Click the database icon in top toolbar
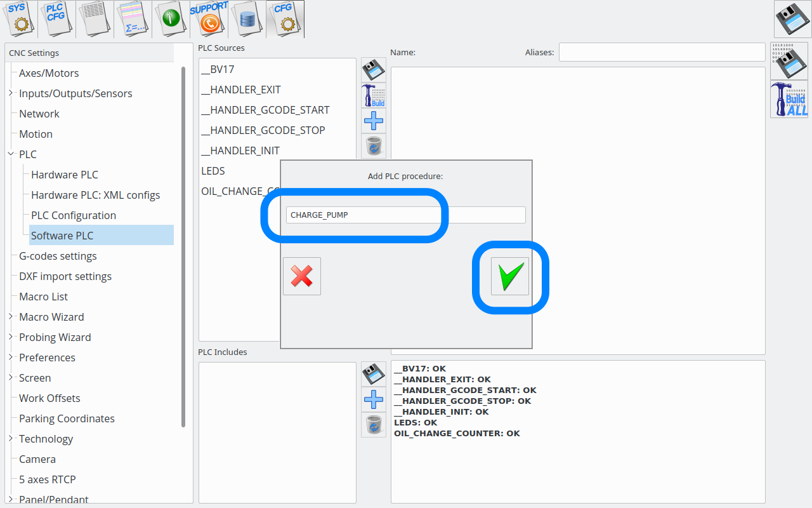The image size is (812, 508). click(247, 19)
